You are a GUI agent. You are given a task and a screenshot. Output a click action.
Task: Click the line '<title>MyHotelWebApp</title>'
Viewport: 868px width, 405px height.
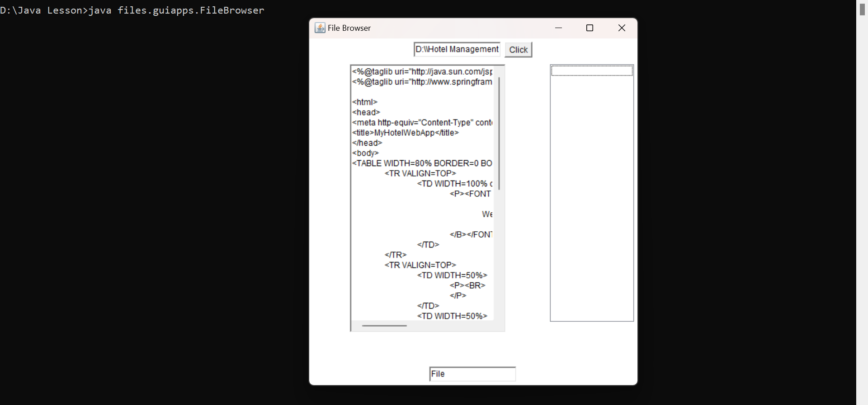[406, 133]
